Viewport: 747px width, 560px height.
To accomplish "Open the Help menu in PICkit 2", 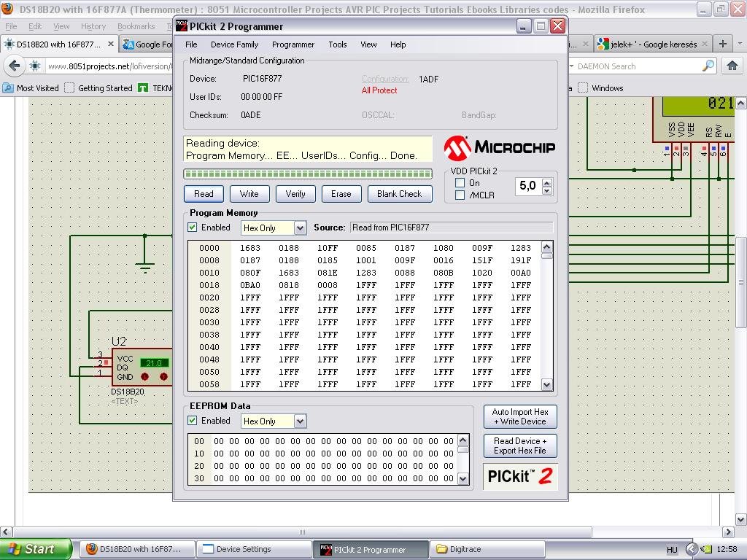I will (398, 44).
